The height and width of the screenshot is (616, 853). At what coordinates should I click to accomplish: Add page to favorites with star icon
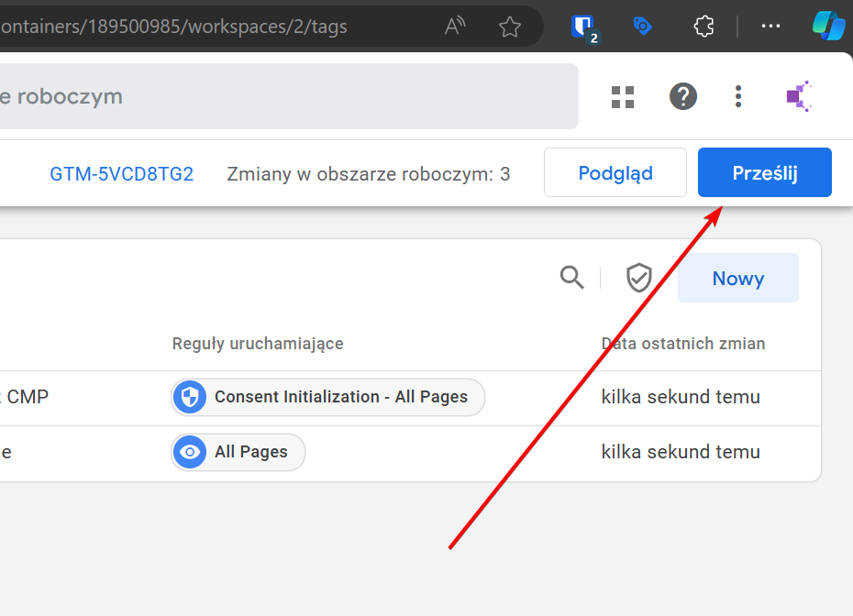[510, 26]
